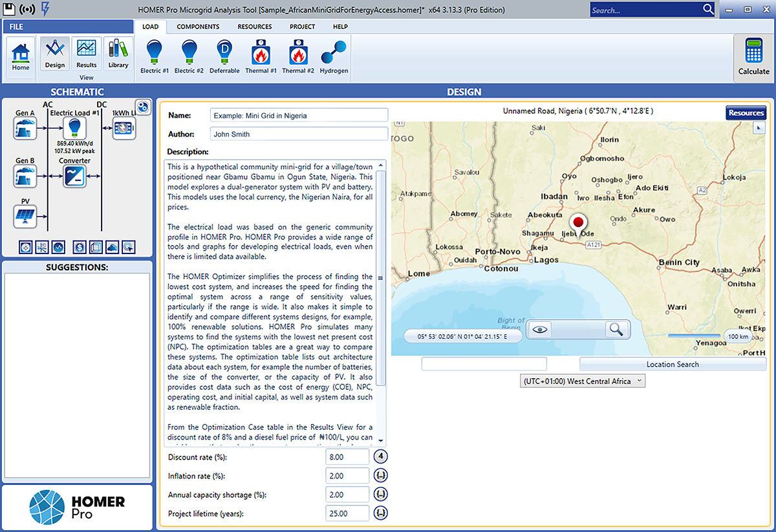Switch to Results view
Screen dimensions: 776x532
coord(86,52)
